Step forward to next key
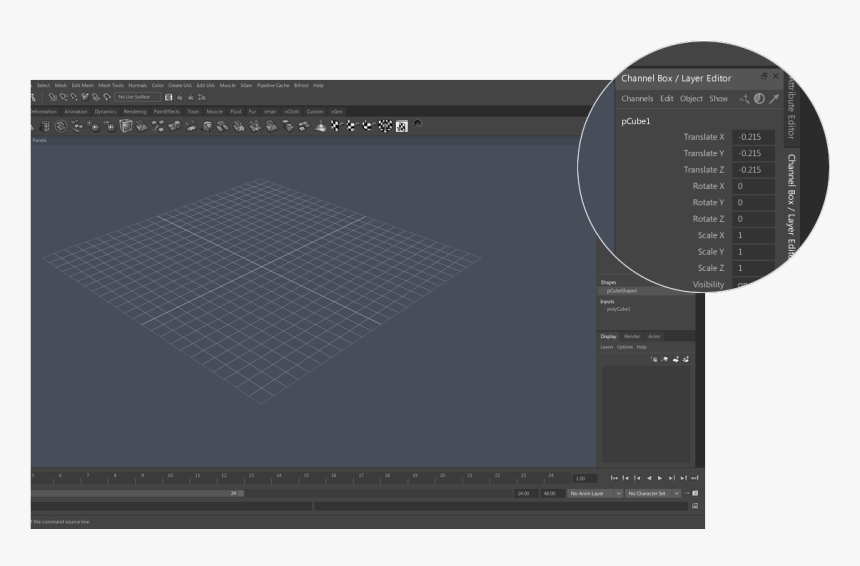The image size is (860, 566). (x=683, y=478)
